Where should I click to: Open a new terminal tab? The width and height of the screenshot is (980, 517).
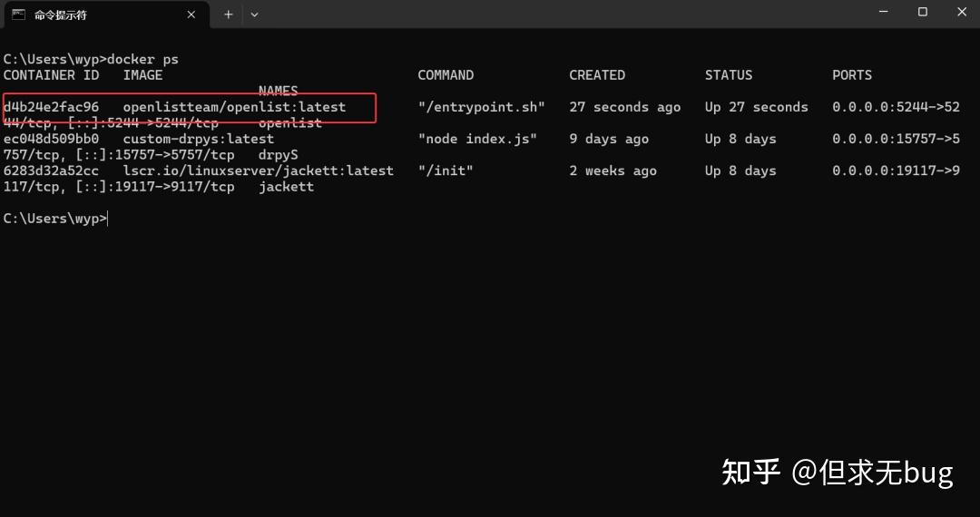pyautogui.click(x=228, y=15)
